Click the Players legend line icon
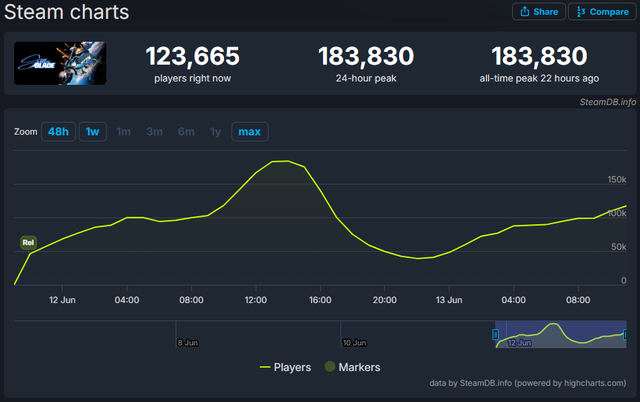640x402 pixels. pyautogui.click(x=265, y=367)
